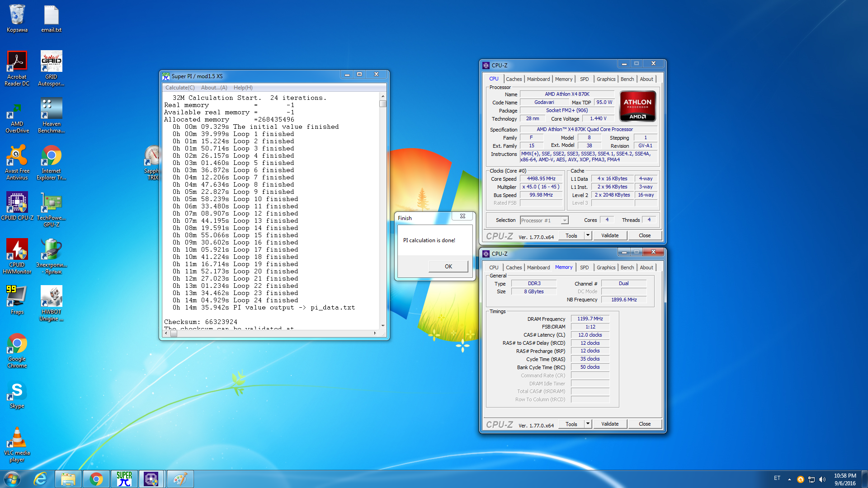This screenshot has height=488, width=868.
Task: Open Bench tab in lower CPU-Z window
Action: [x=627, y=267]
